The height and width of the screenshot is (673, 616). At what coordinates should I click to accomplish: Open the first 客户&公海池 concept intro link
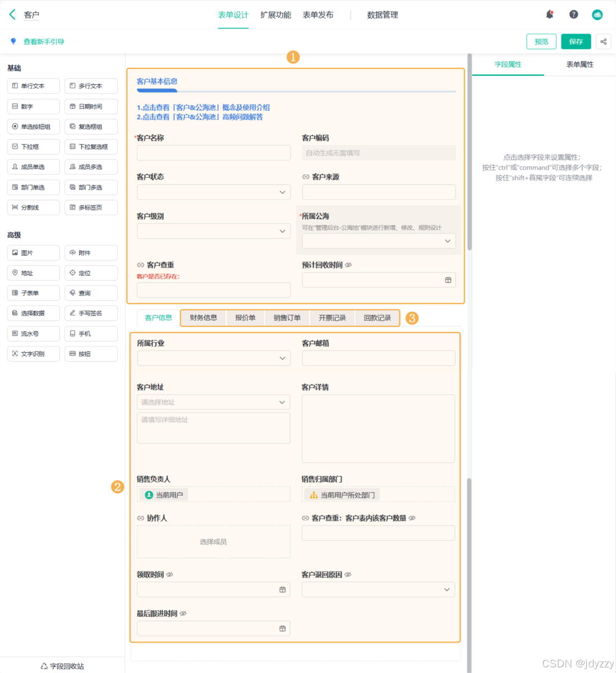coord(203,107)
